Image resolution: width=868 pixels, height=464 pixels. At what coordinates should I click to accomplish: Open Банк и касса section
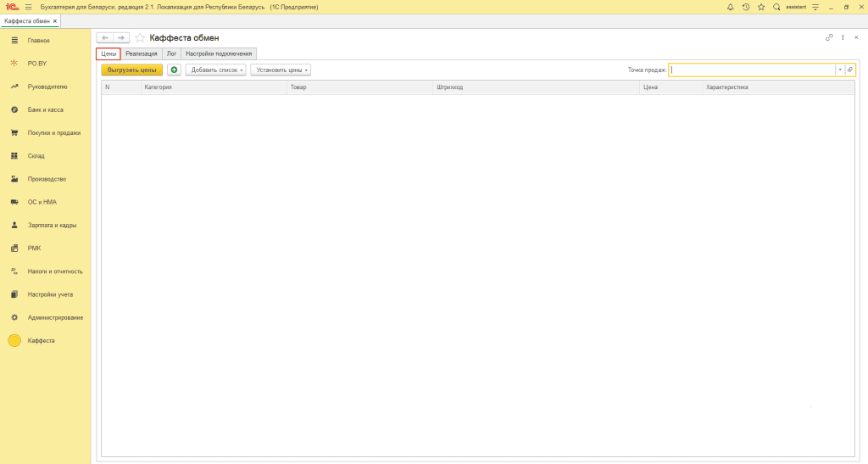tap(46, 109)
